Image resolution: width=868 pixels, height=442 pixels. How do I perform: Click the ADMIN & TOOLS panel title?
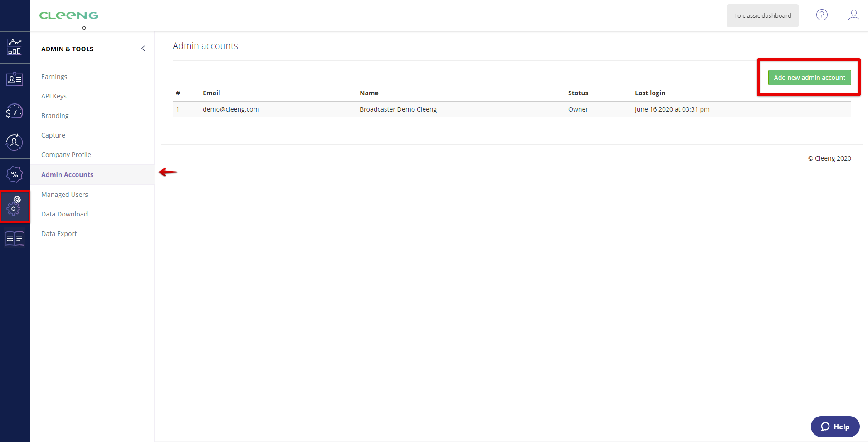pos(67,49)
